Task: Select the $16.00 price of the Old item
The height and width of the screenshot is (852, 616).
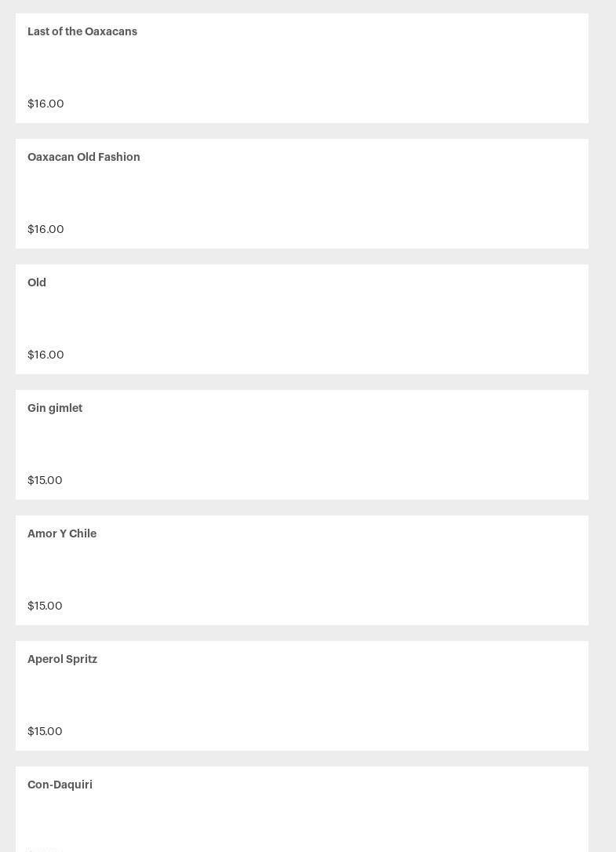Action: pos(46,355)
